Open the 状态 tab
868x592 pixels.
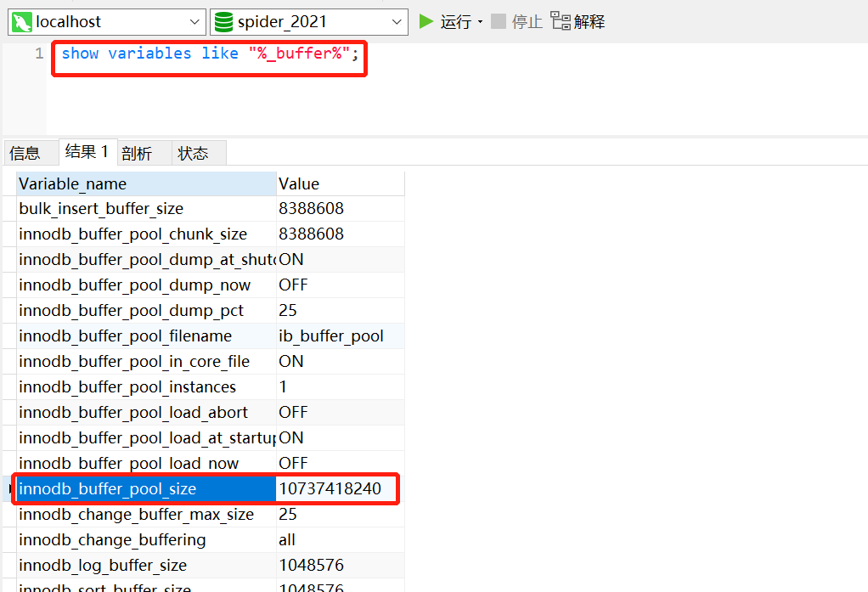[194, 153]
